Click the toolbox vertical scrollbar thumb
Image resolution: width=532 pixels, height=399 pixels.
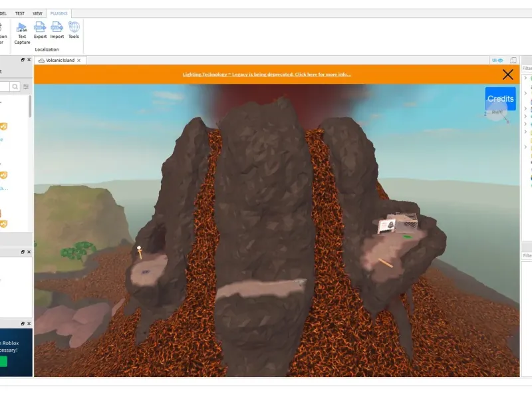tap(30, 106)
